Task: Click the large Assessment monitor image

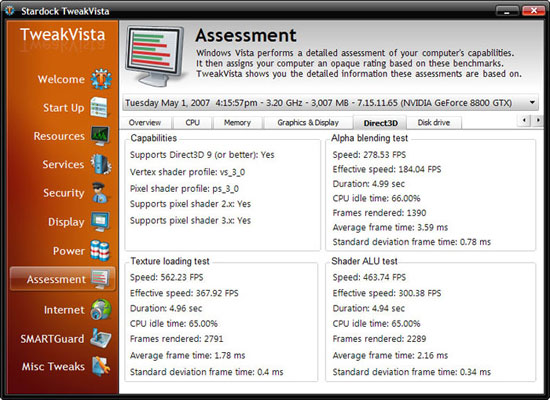Action: click(155, 55)
